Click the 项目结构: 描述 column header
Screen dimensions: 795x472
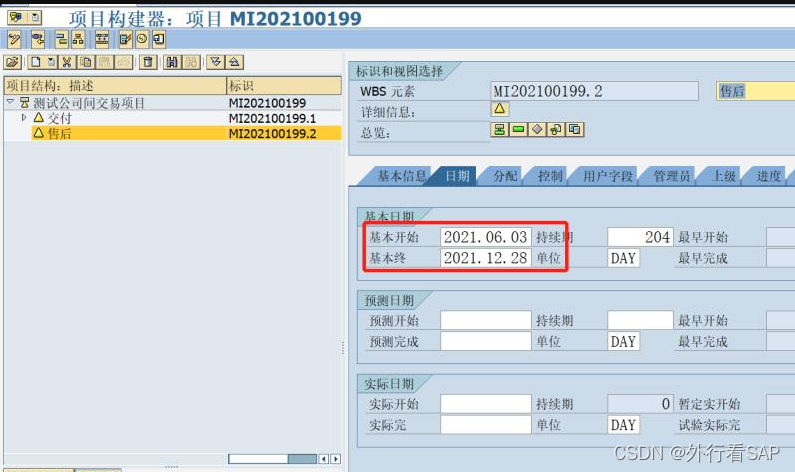(x=115, y=85)
